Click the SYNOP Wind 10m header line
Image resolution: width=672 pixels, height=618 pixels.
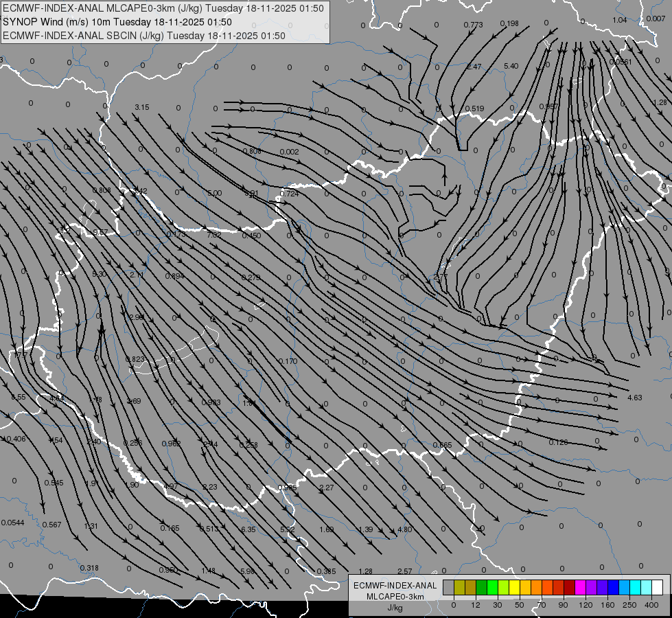click(x=117, y=22)
